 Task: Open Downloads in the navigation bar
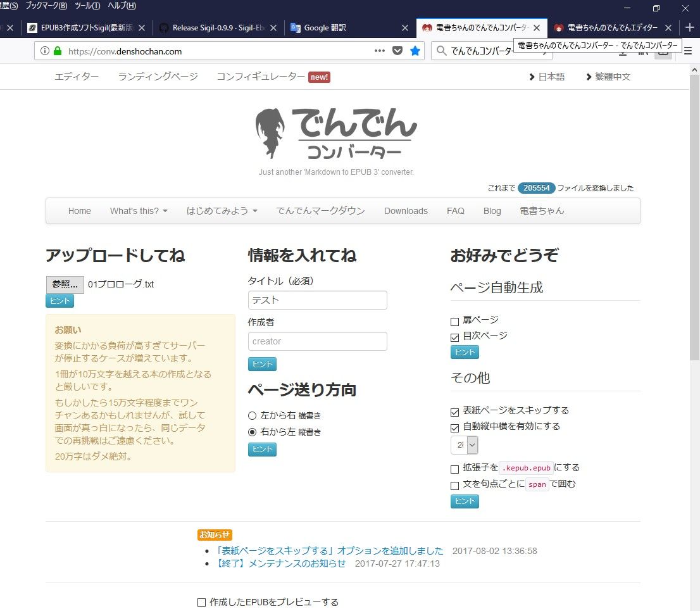point(406,211)
